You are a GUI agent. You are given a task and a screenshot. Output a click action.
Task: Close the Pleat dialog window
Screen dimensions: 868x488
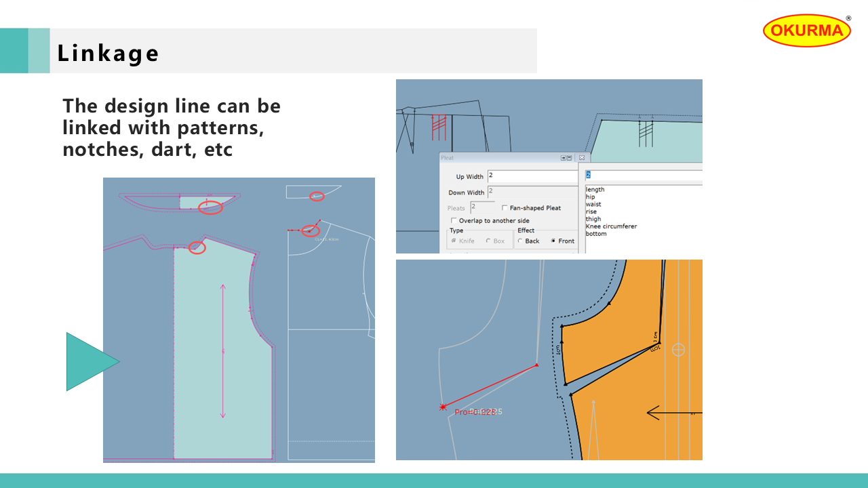coord(581,158)
